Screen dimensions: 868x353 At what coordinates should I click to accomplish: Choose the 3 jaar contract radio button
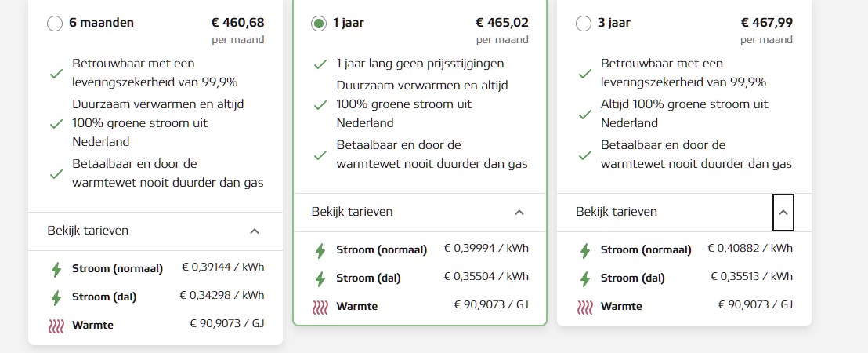click(584, 24)
